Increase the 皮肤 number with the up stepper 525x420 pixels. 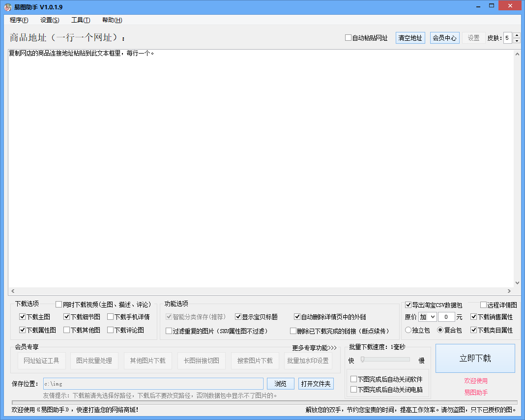click(516, 35)
